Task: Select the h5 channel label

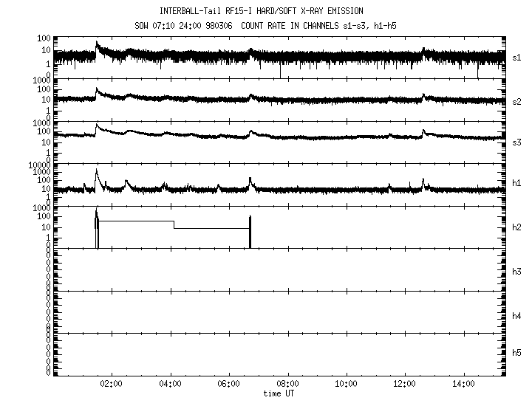Action: [516, 355]
